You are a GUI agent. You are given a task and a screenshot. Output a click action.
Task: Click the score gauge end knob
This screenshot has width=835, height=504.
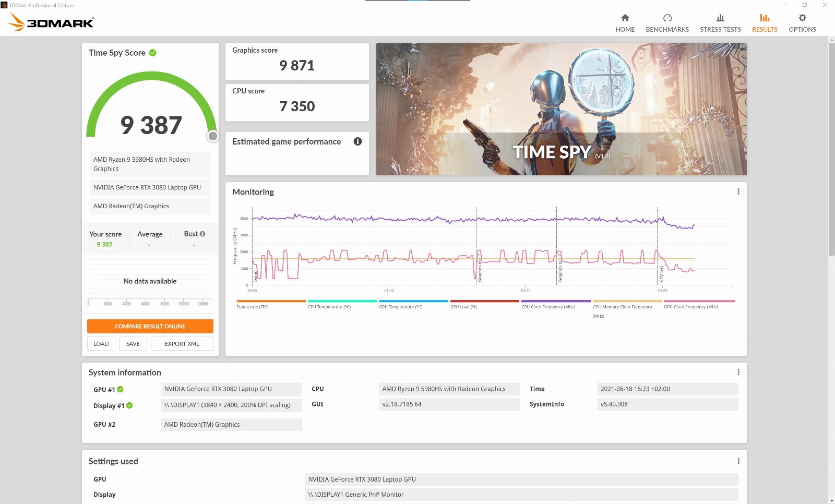(x=213, y=136)
